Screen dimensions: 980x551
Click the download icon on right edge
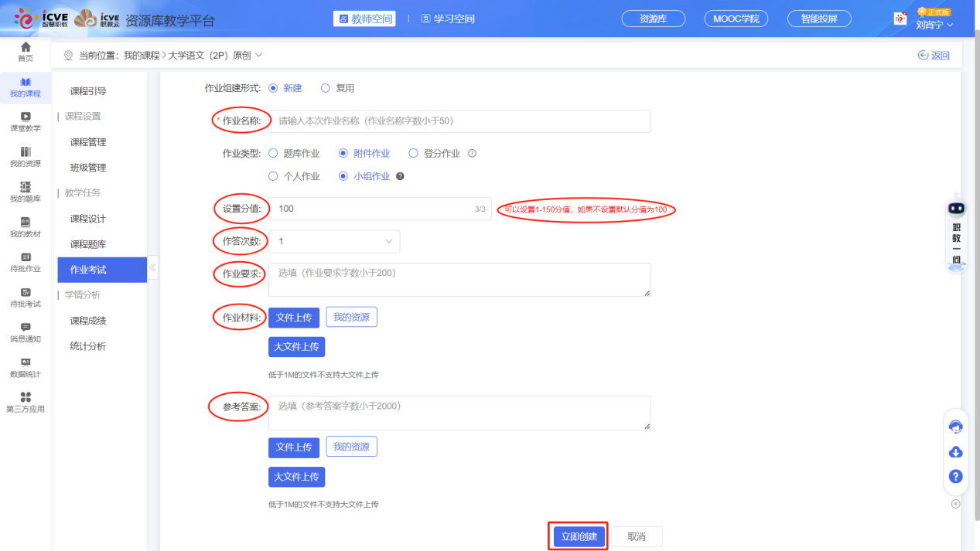click(956, 452)
